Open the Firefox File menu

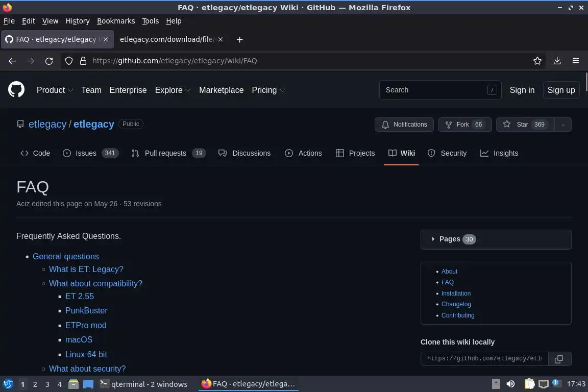coord(9,21)
